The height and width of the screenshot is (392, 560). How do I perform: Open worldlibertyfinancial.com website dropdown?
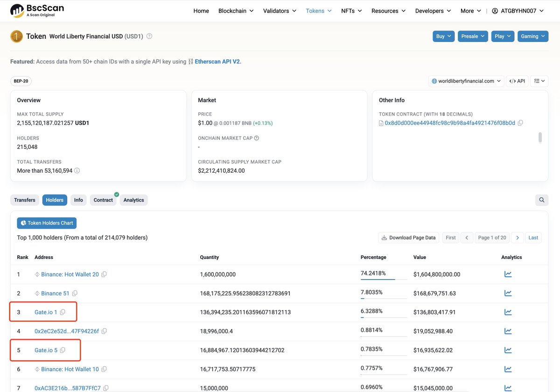point(466,81)
